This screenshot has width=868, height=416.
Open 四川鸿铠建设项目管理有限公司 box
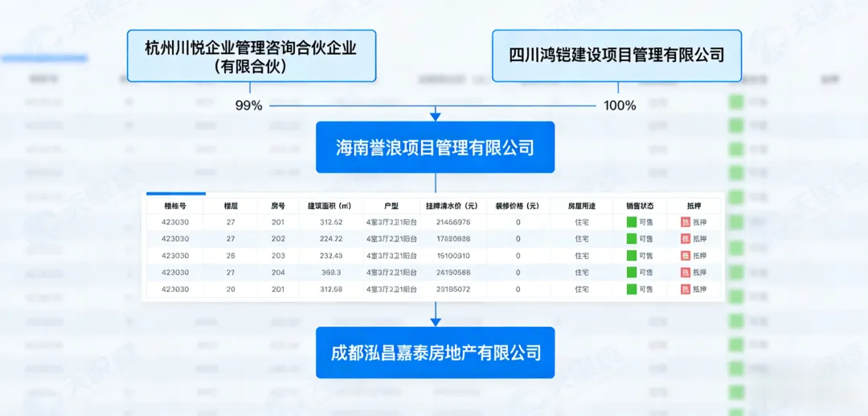click(x=616, y=56)
